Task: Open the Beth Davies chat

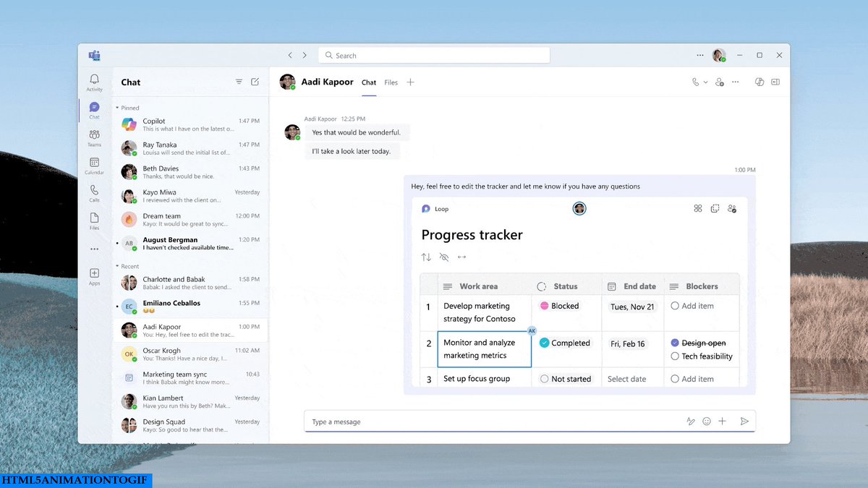Action: [x=190, y=172]
